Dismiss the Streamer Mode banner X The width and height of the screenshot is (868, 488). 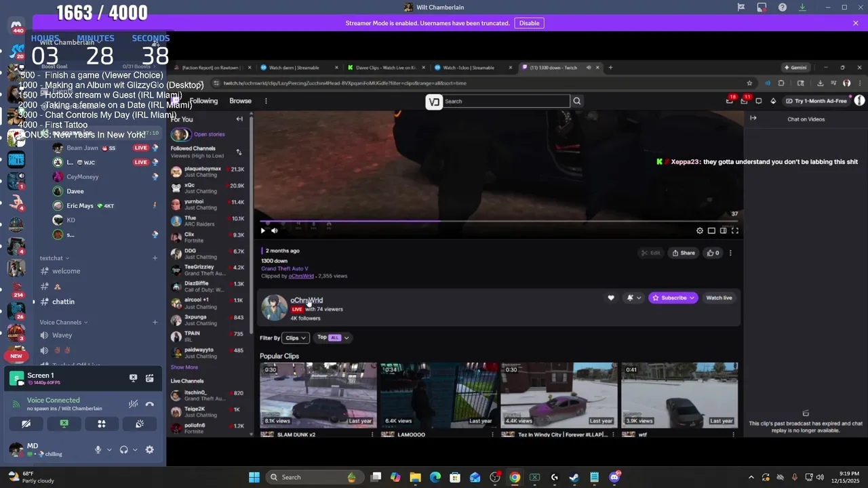coord(856,23)
